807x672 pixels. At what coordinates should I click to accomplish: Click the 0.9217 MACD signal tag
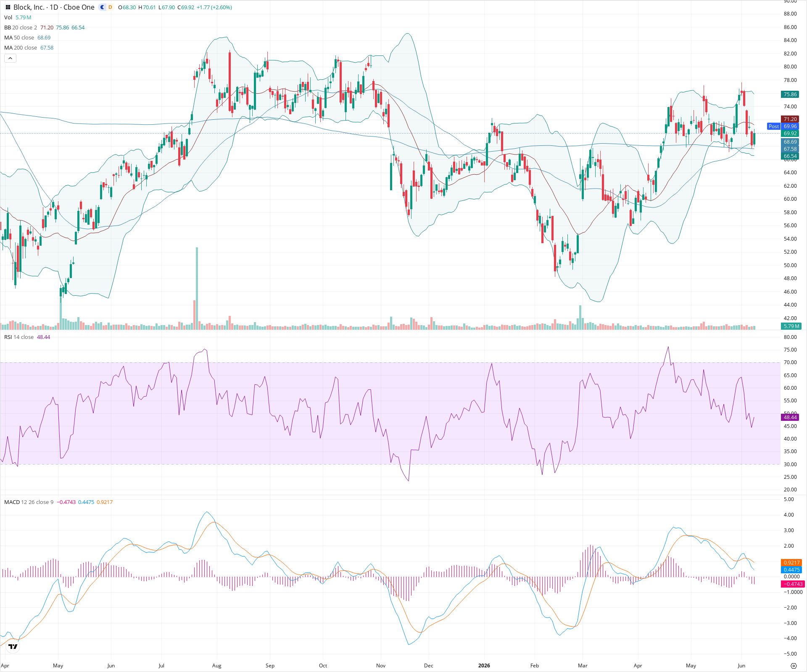pyautogui.click(x=791, y=563)
